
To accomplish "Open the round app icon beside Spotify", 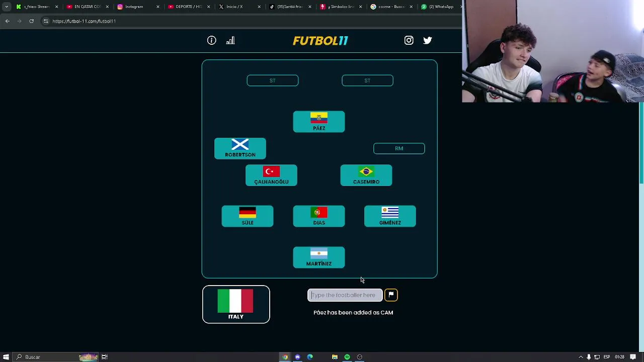I will (x=359, y=357).
